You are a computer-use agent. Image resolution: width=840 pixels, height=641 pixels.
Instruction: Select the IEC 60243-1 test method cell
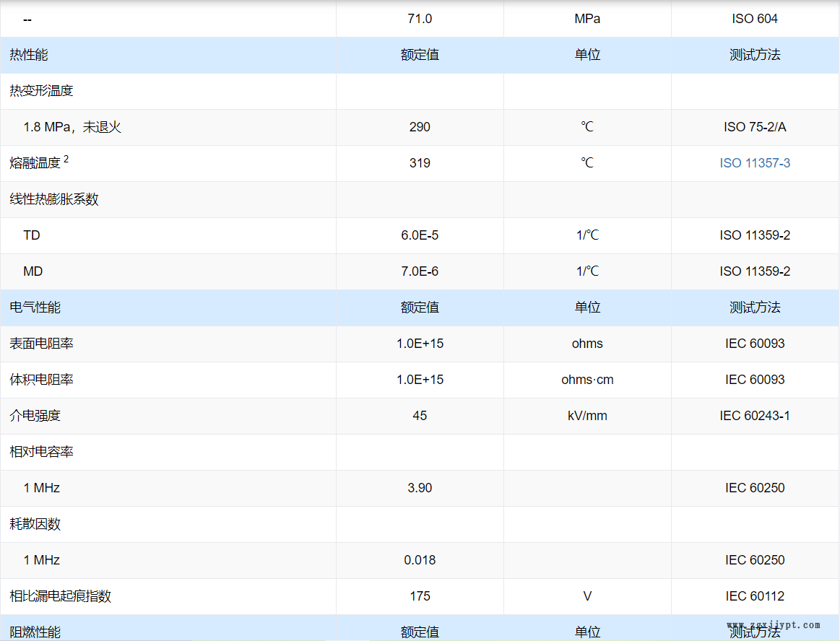[x=755, y=416]
